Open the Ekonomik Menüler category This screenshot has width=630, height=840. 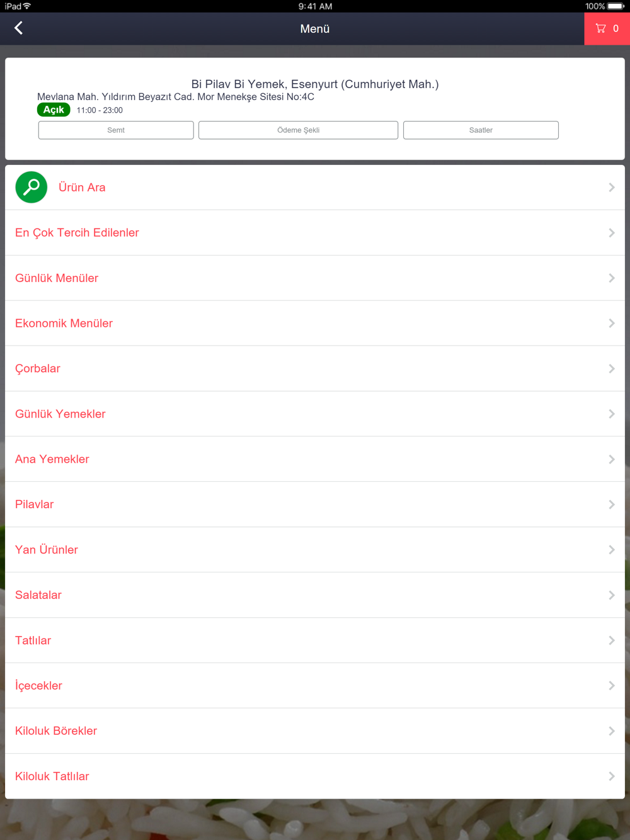point(315,324)
